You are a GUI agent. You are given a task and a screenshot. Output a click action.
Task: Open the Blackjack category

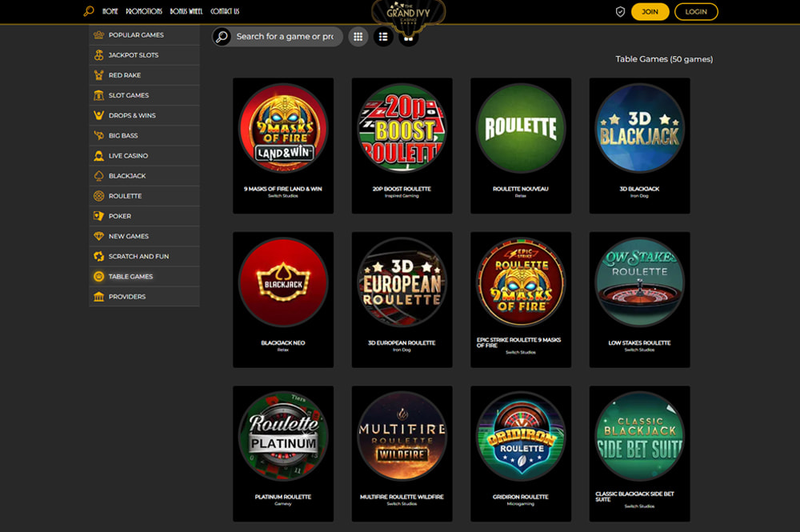pyautogui.click(x=144, y=176)
